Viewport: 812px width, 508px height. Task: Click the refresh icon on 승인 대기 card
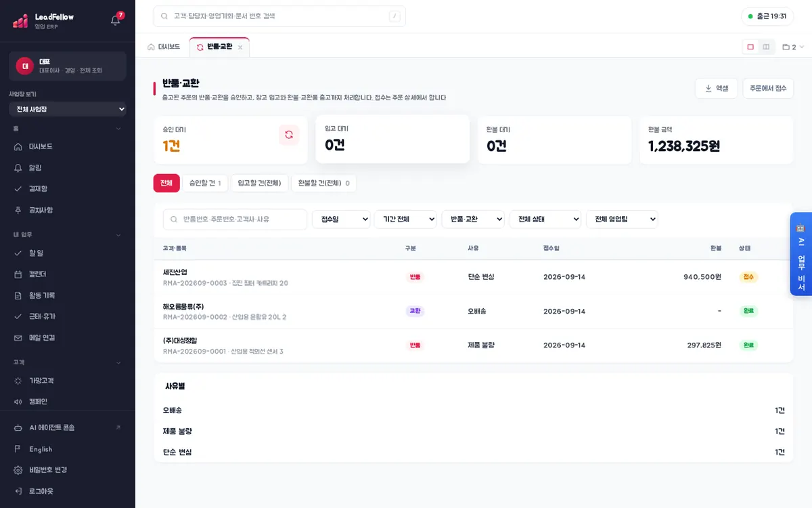tap(289, 135)
